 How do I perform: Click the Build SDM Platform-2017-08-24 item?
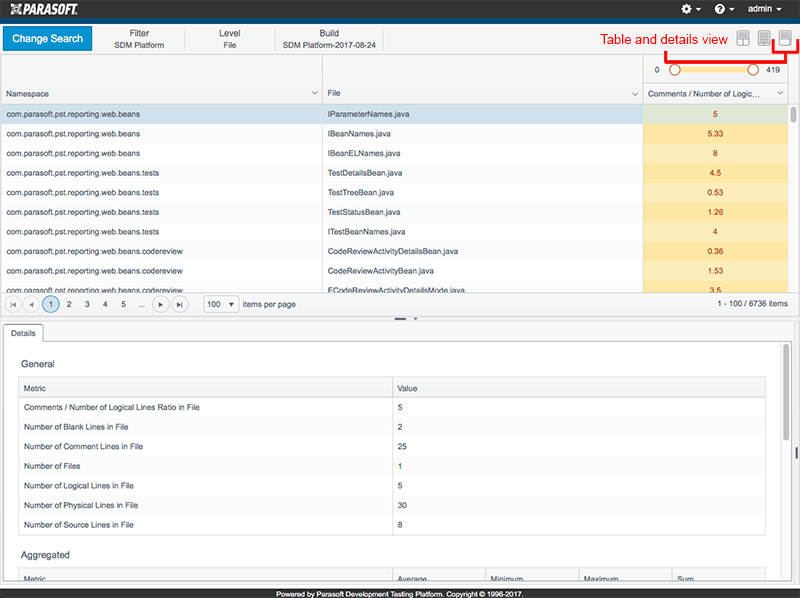click(329, 39)
